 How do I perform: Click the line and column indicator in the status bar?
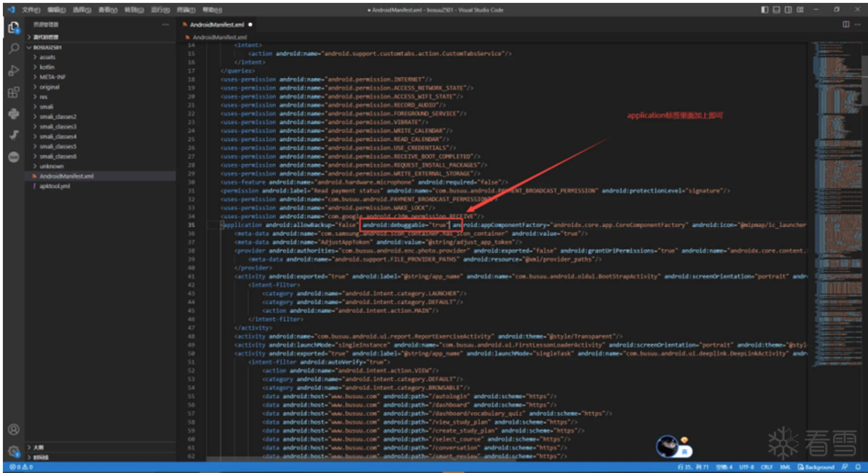[693, 467]
